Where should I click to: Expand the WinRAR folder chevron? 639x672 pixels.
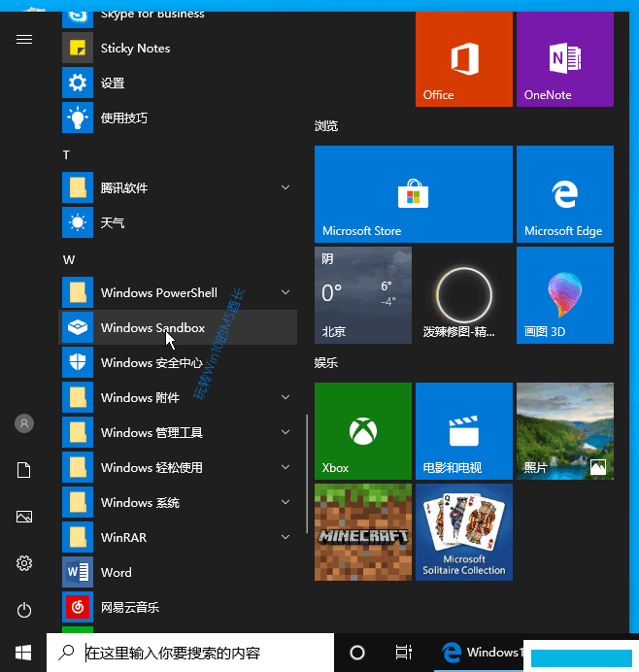[286, 537]
